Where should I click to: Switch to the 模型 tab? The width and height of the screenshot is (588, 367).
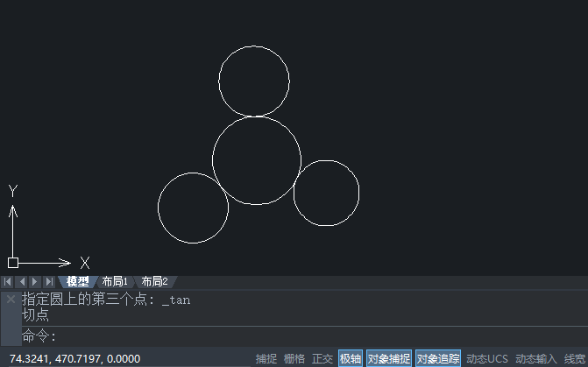78,281
